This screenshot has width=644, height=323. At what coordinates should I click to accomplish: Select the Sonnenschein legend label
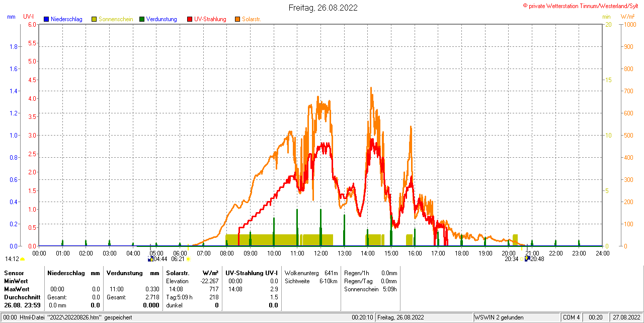(x=116, y=19)
